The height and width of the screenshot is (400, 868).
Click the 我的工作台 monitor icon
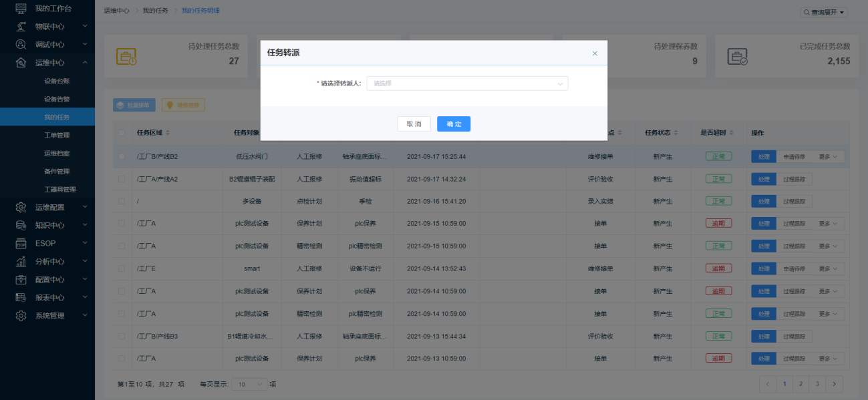point(21,8)
